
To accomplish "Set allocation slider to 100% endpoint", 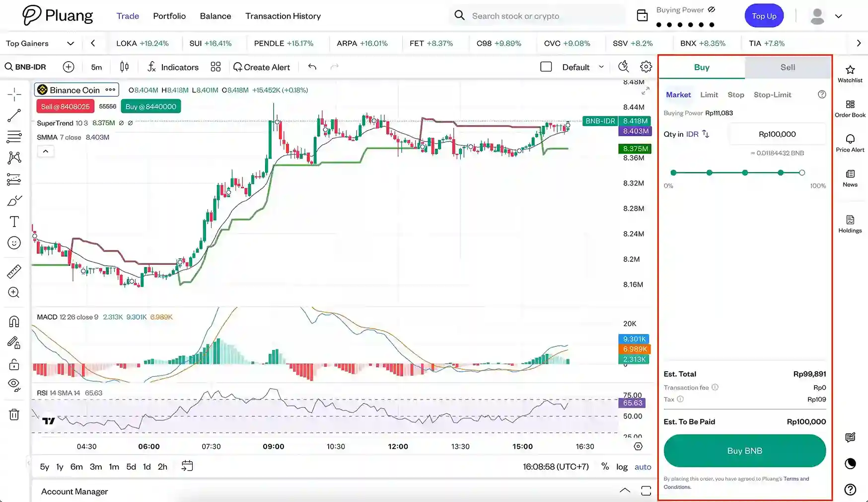I will coord(802,172).
